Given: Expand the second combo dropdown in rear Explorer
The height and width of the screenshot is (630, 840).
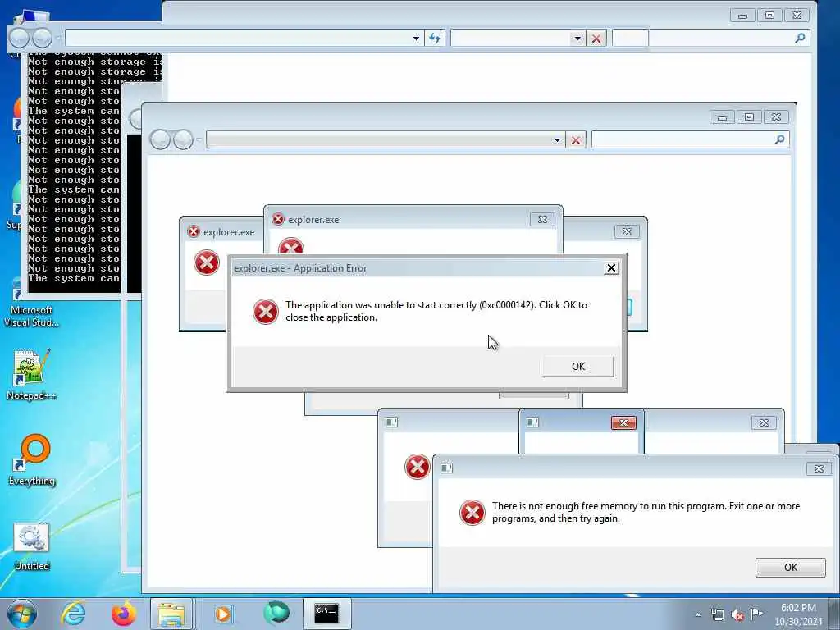Looking at the screenshot, I should click(577, 39).
